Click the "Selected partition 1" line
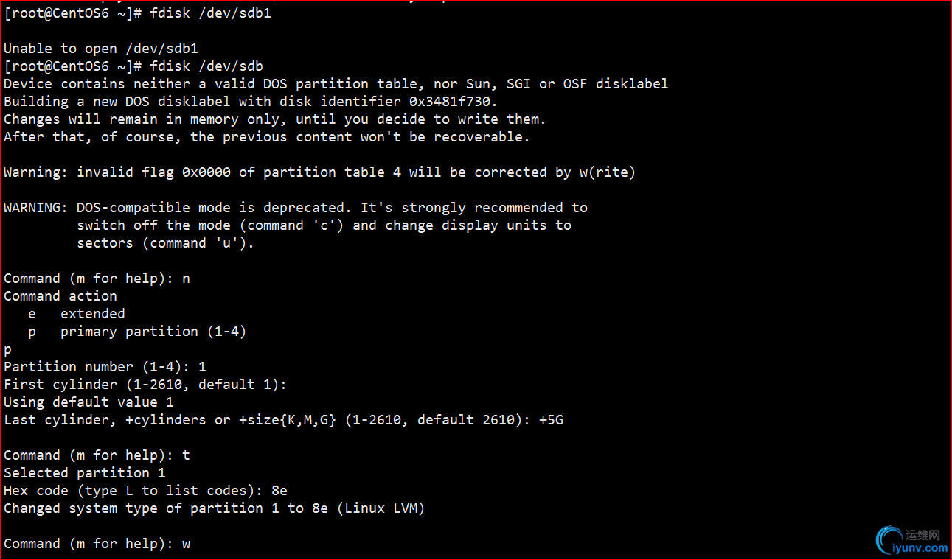Viewport: 952px width, 560px height. 85,473
